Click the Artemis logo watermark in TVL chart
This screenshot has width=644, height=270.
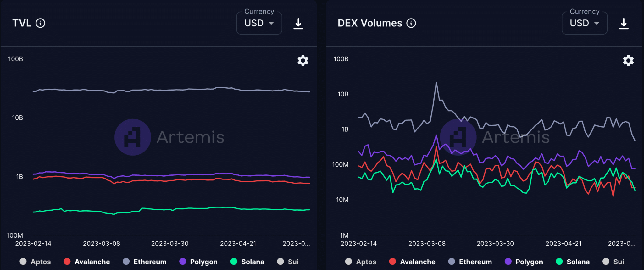coord(133,137)
